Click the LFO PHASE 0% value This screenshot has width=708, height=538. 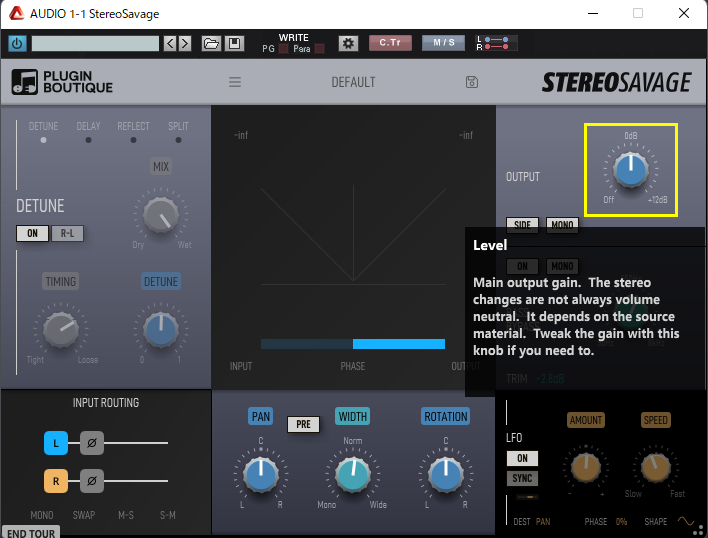tap(621, 522)
